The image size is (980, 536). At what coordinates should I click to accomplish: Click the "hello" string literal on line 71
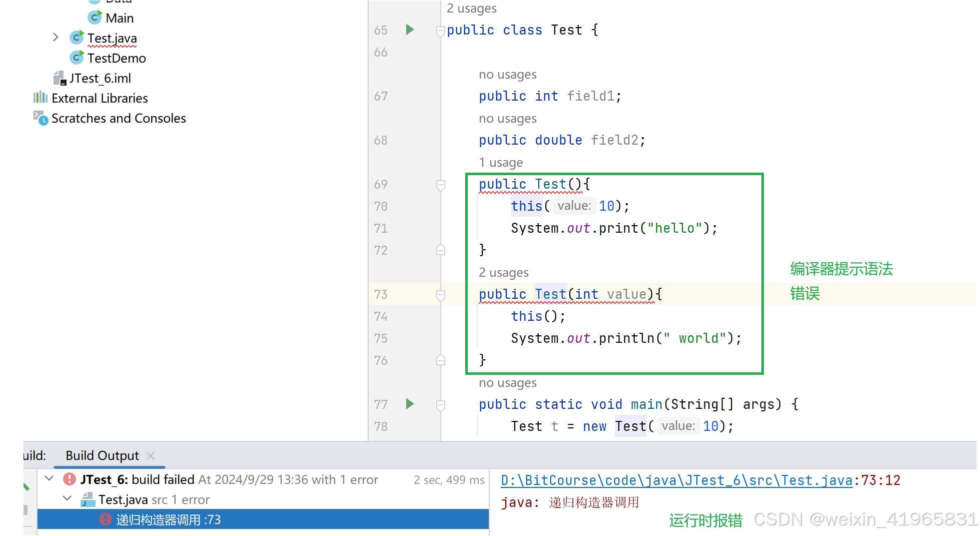(x=675, y=228)
